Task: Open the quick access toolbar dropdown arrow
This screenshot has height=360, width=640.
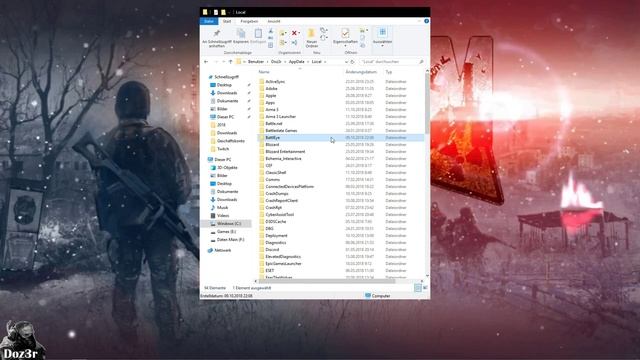Action: coord(230,13)
